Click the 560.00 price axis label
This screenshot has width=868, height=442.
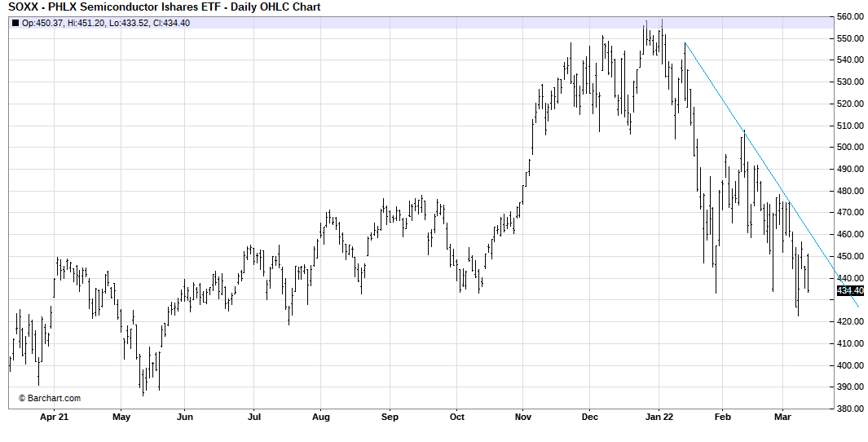[x=850, y=16]
